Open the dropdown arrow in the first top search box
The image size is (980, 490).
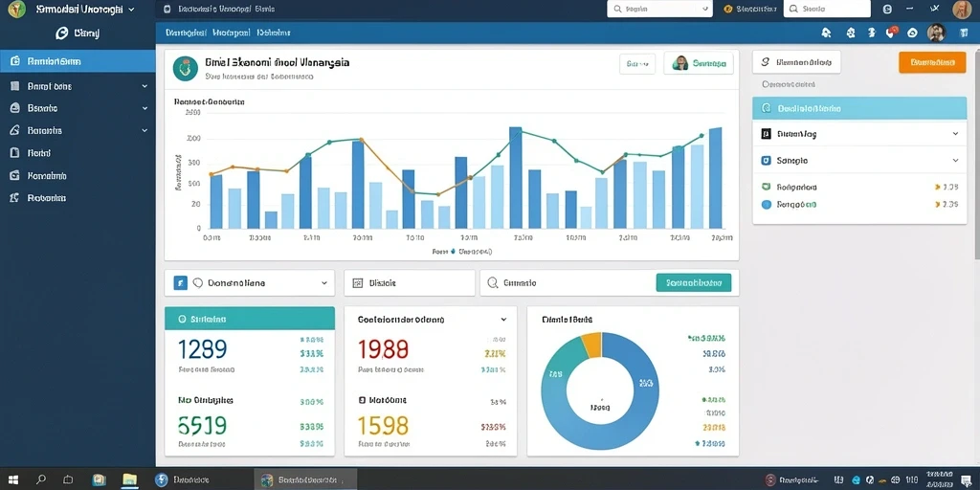(x=705, y=10)
